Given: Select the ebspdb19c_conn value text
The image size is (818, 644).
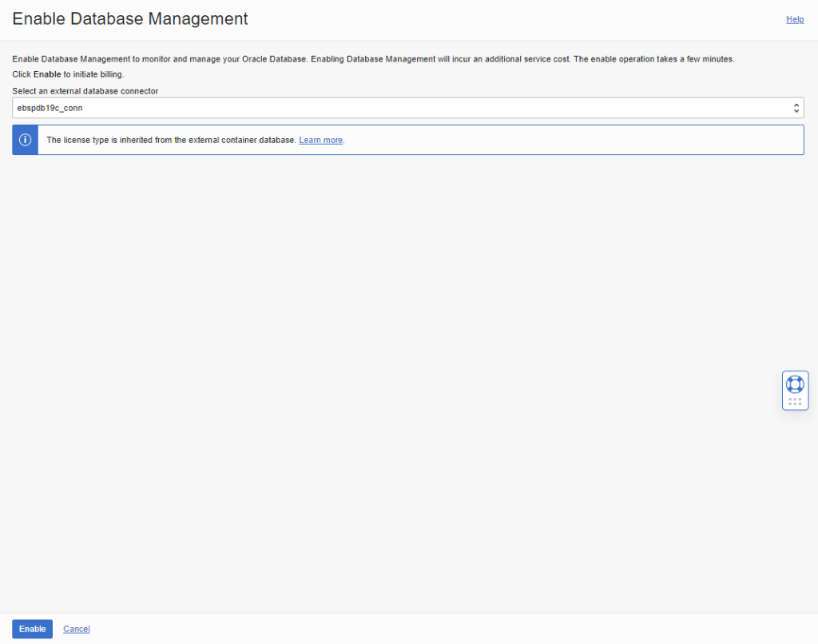Looking at the screenshot, I should (x=50, y=108).
